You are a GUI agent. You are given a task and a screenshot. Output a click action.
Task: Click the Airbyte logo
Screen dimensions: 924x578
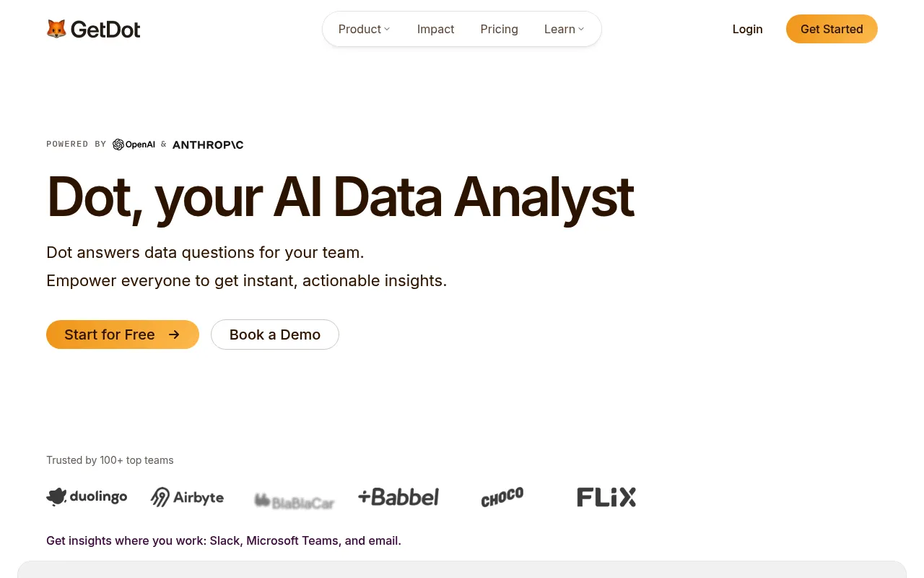187,497
